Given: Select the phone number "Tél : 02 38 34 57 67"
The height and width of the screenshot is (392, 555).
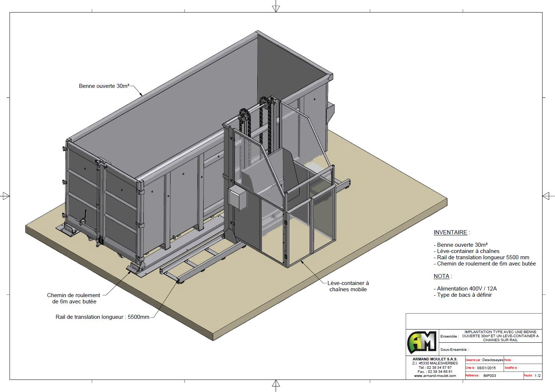Looking at the screenshot, I should (x=435, y=367).
